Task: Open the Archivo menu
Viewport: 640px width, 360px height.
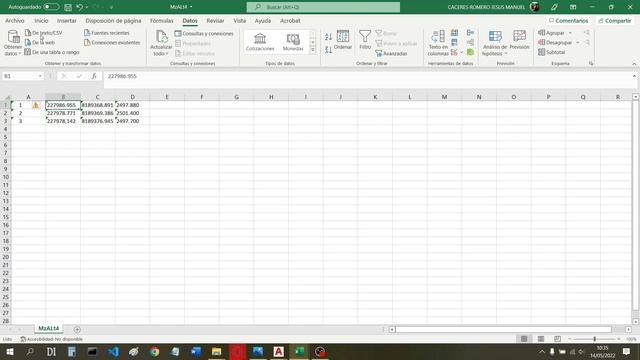Action: click(x=15, y=20)
